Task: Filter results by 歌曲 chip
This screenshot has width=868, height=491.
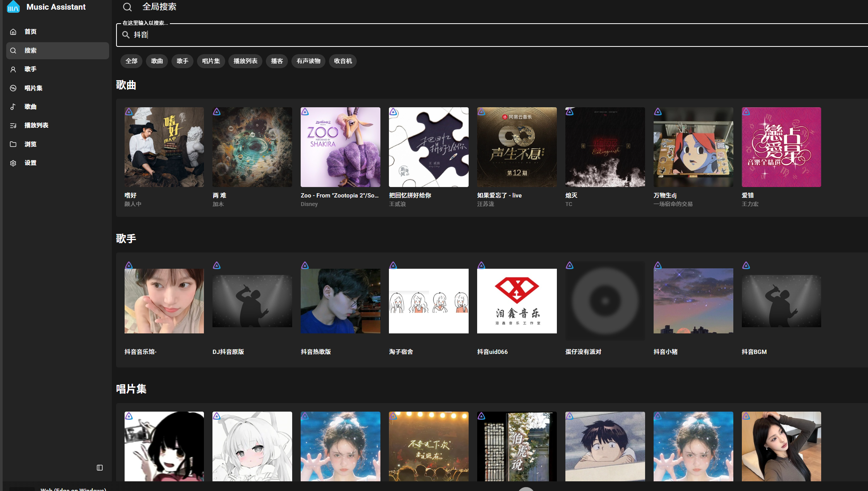Action: click(157, 61)
